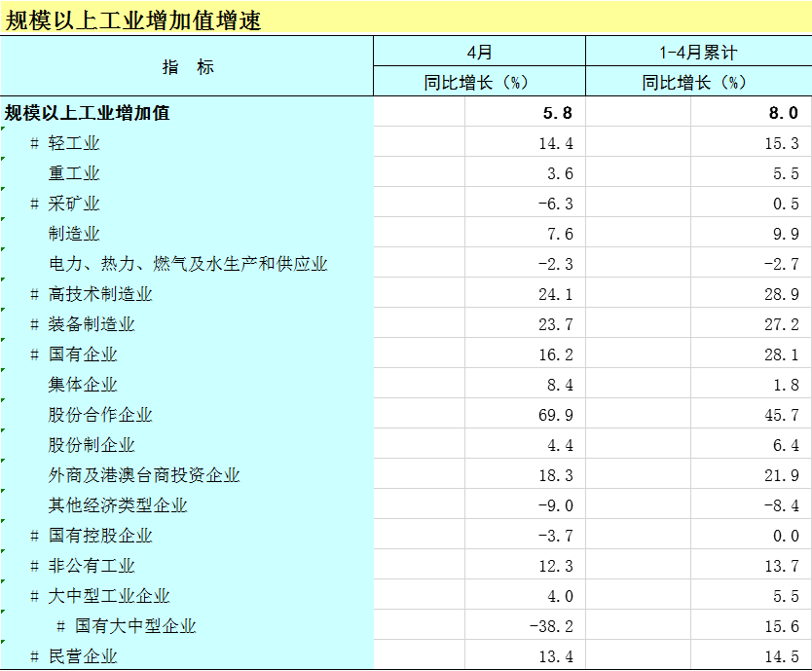The image size is (812, 671).
Task: Click the bold 规模以上工业增加值 row label
Action: (88, 113)
